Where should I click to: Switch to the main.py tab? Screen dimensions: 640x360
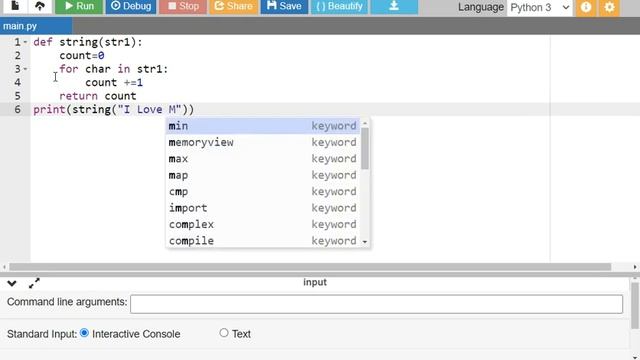36,26
